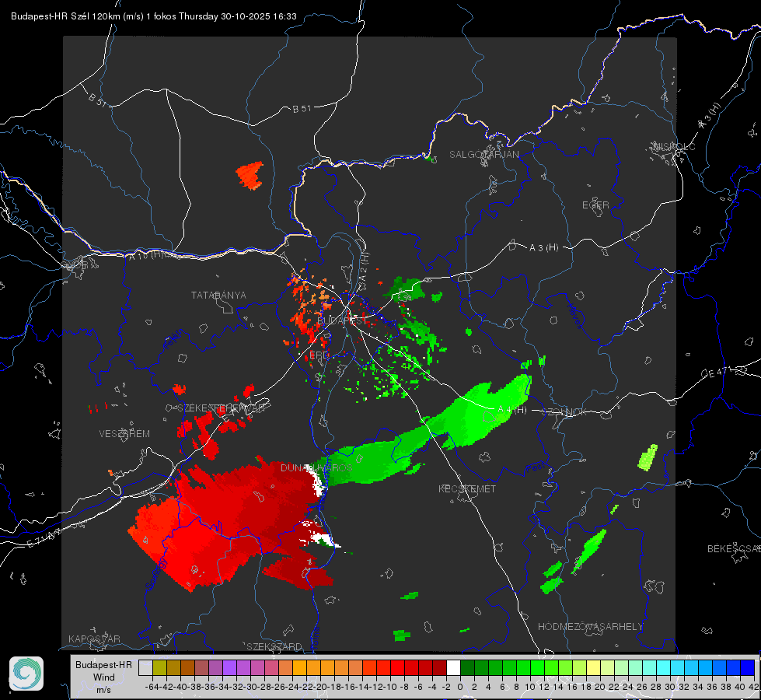Select the bright red swatch between -10 and -8
This screenshot has height=700, width=761.
click(x=397, y=667)
